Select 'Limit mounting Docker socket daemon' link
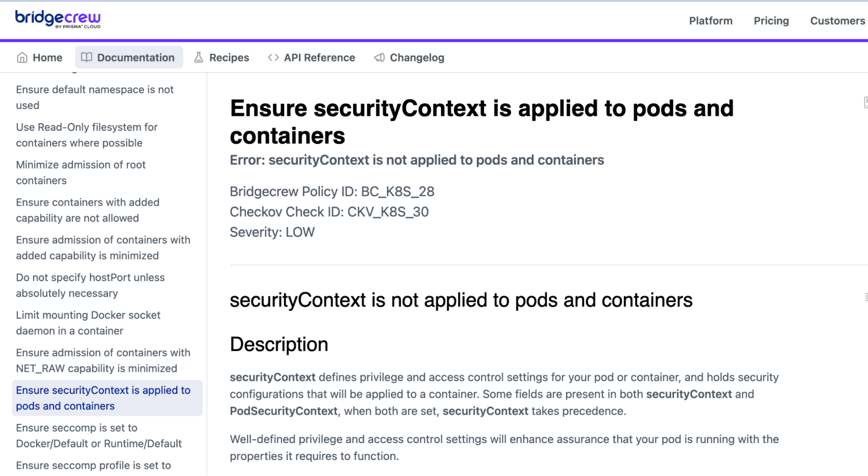This screenshot has width=868, height=476. point(88,323)
